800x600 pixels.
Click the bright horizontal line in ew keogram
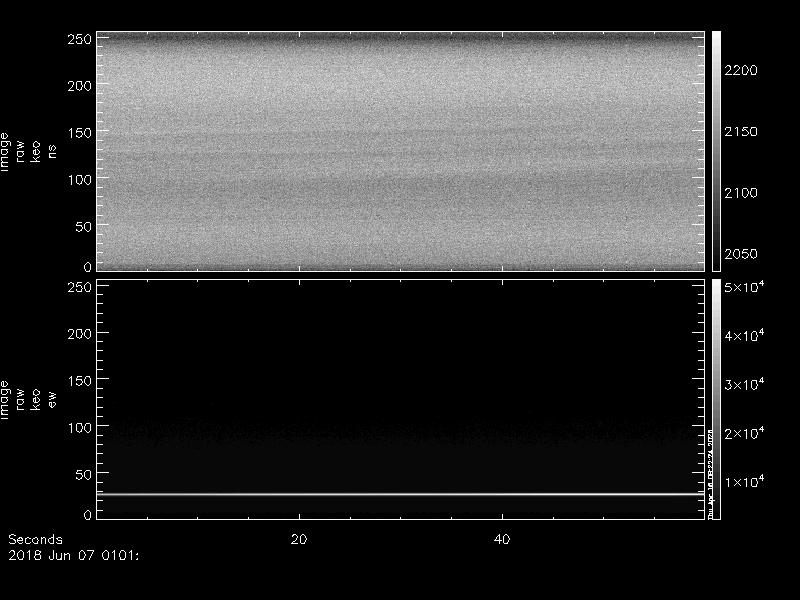[x=400, y=494]
